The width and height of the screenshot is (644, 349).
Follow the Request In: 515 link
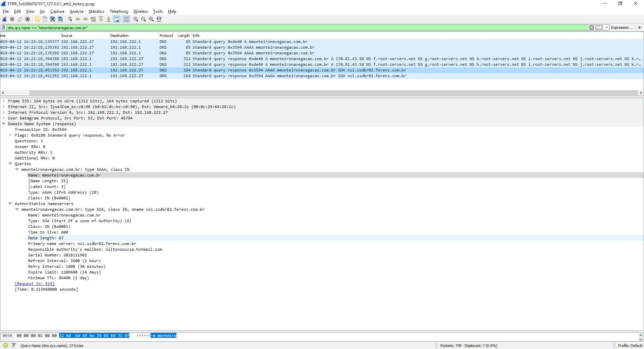click(34, 284)
